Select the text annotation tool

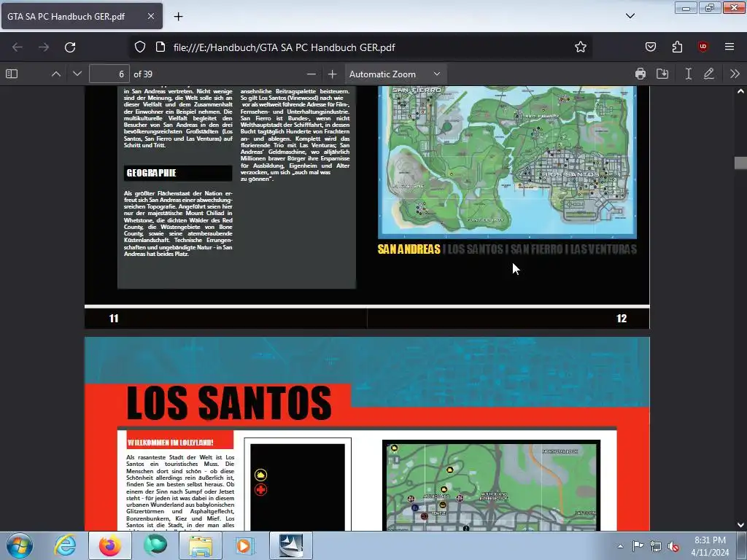click(689, 74)
